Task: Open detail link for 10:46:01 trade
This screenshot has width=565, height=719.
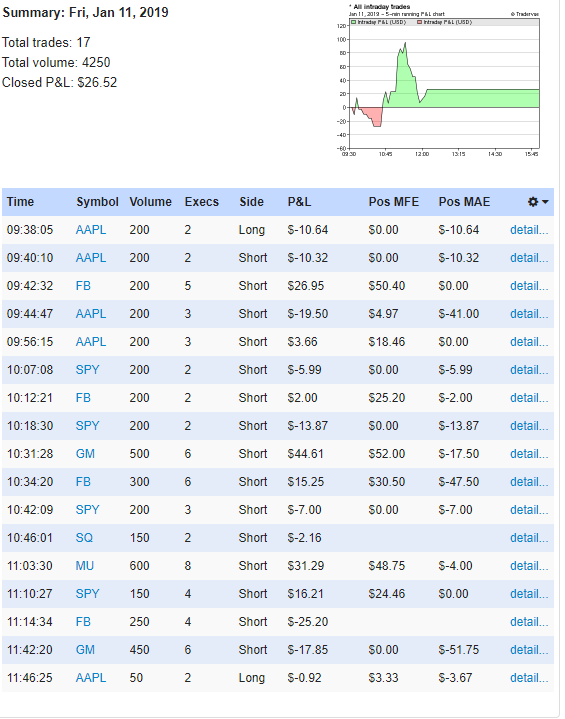Action: tap(529, 537)
